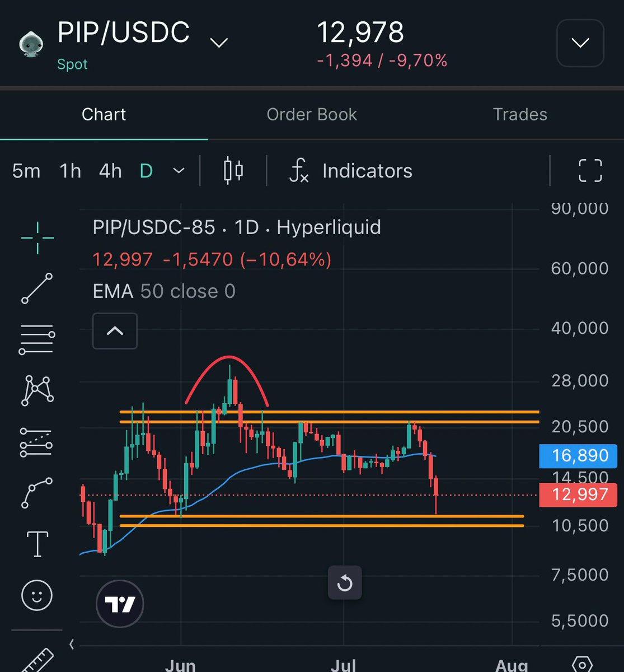Viewport: 624px width, 672px height.
Task: Collapse the drawing toolbar side arrow
Action: click(72, 645)
